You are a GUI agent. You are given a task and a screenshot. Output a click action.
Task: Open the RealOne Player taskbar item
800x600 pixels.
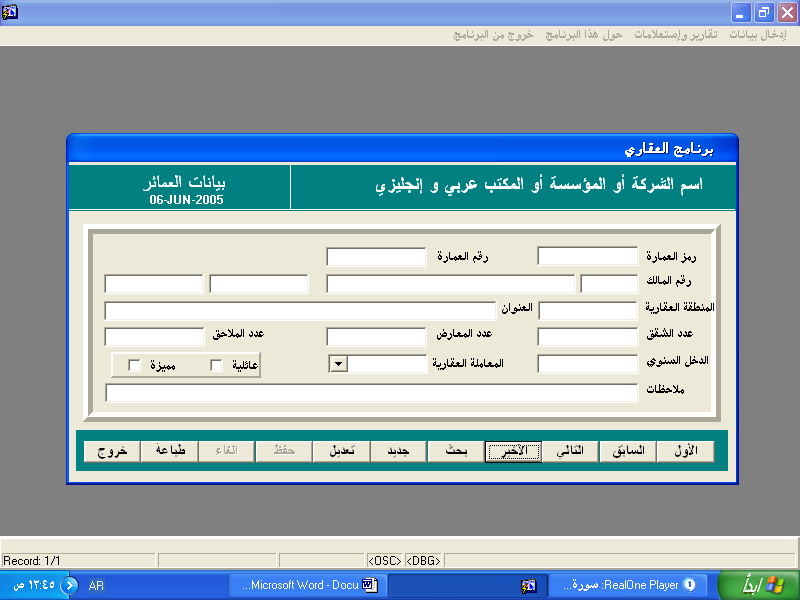[x=628, y=585]
